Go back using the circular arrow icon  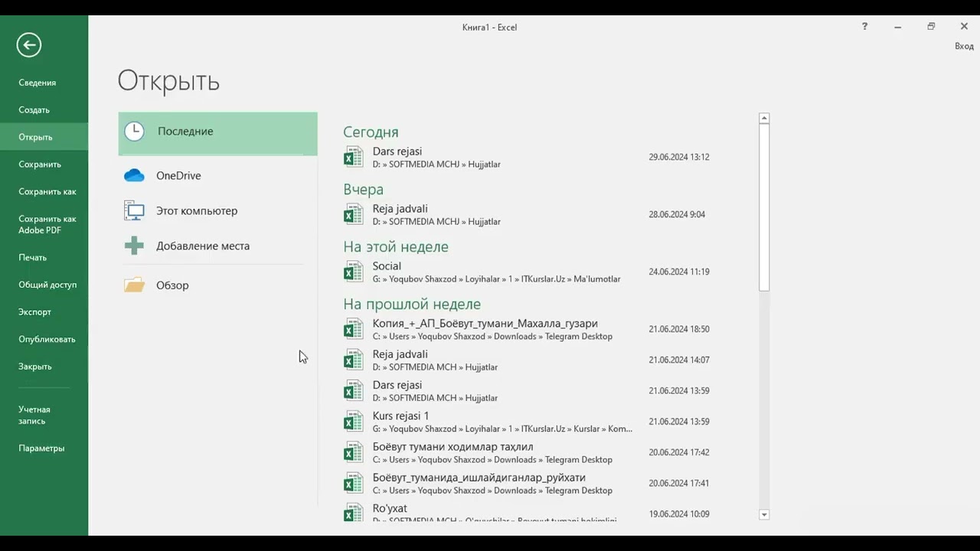point(29,45)
